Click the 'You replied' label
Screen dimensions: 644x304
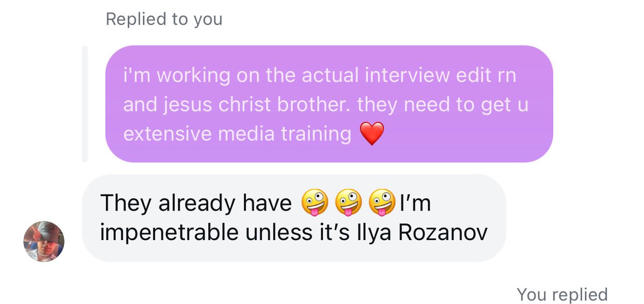(562, 294)
